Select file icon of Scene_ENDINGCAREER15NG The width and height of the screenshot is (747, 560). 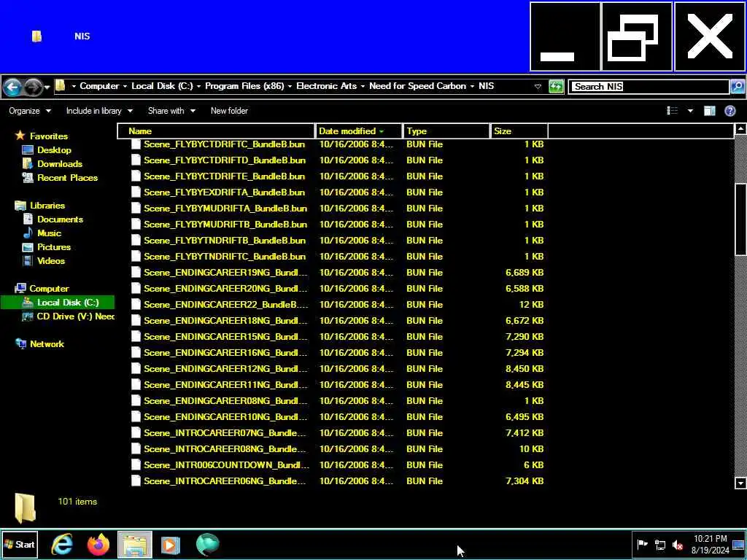(x=136, y=337)
